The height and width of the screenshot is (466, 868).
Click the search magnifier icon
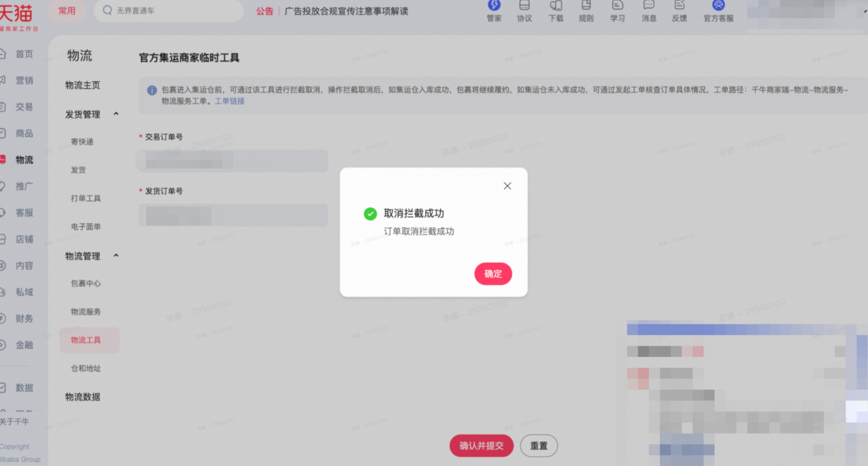click(x=107, y=10)
